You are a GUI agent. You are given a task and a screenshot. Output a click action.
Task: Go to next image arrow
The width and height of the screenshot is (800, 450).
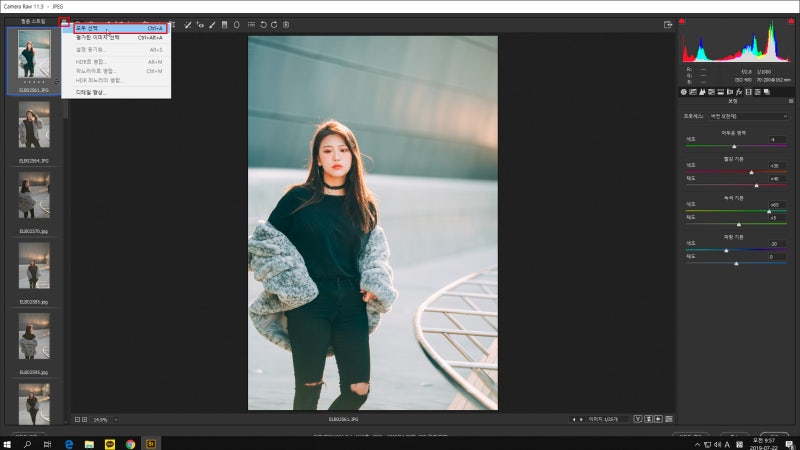tap(581, 419)
